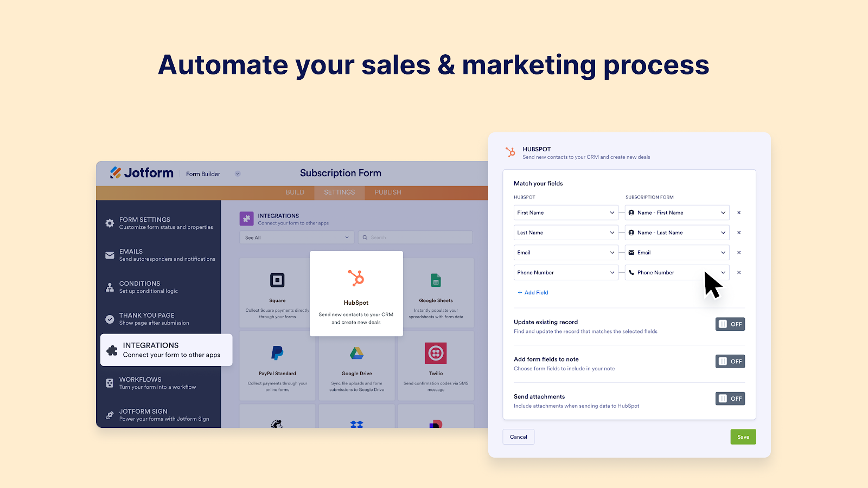This screenshot has height=488, width=868.
Task: Enable Add form fields to note
Action: tap(730, 361)
